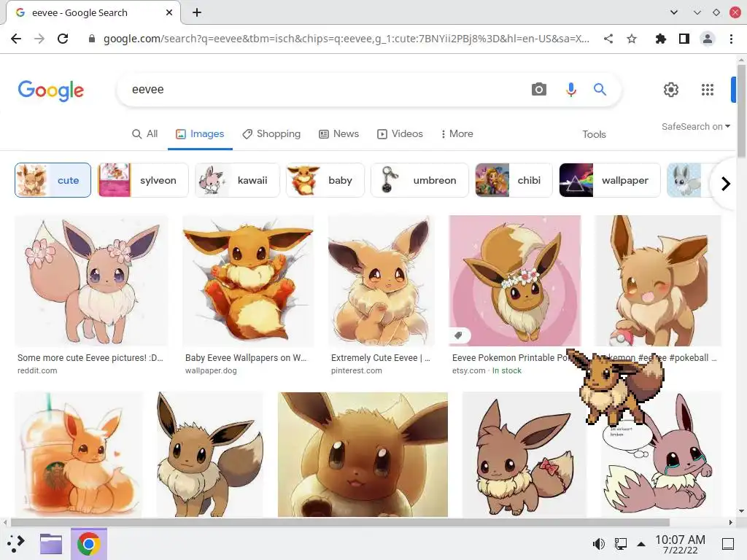Open a new tab with the plus icon
The image size is (747, 560).
pyautogui.click(x=197, y=12)
